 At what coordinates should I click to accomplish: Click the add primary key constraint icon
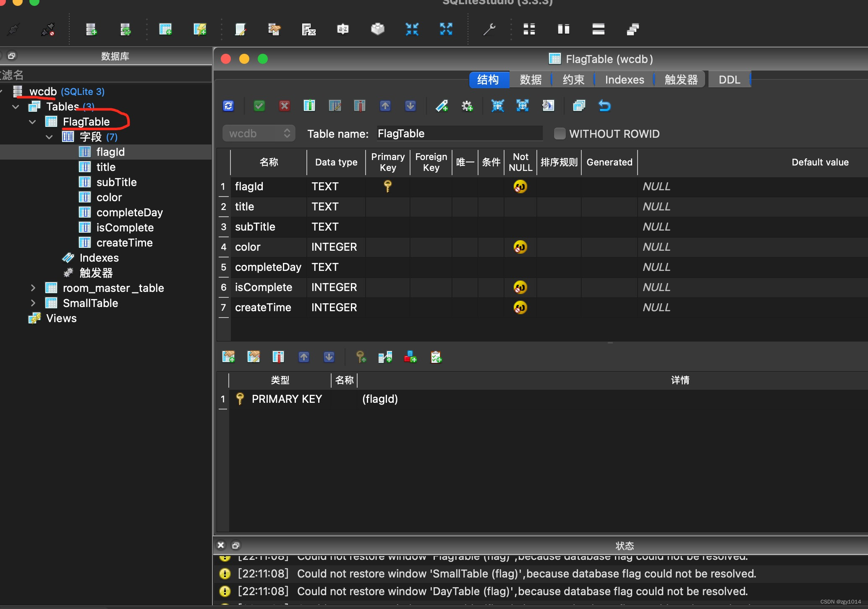[x=361, y=357]
